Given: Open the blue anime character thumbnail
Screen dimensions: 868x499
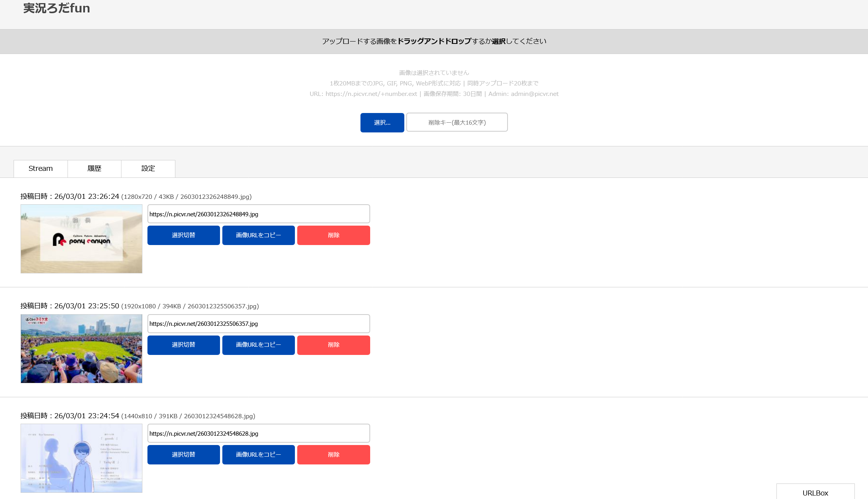Looking at the screenshot, I should point(81,458).
